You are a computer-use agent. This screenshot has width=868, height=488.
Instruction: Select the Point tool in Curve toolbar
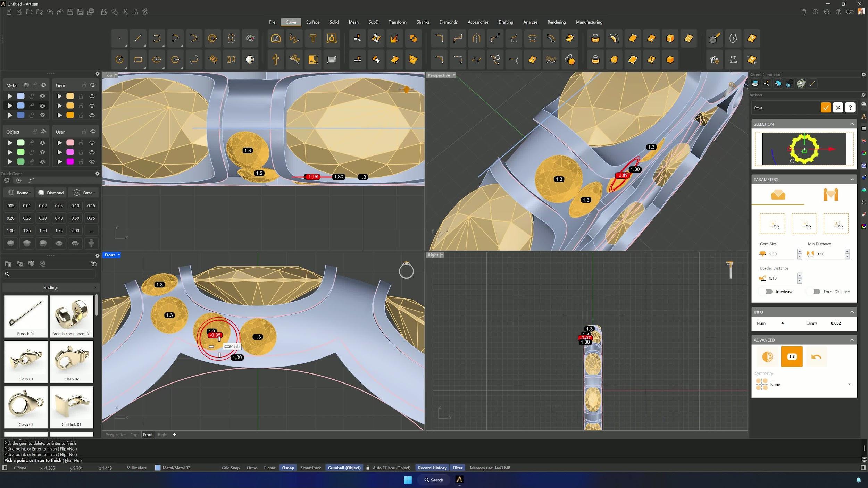pyautogui.click(x=119, y=39)
